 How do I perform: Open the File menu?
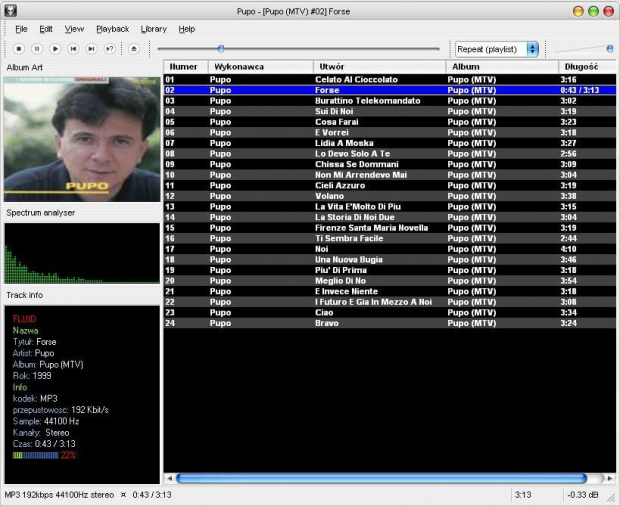pos(21,29)
